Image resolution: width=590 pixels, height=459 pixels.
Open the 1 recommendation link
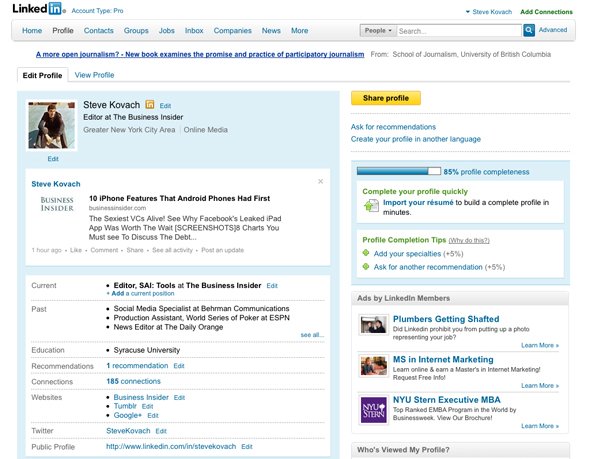coord(137,366)
